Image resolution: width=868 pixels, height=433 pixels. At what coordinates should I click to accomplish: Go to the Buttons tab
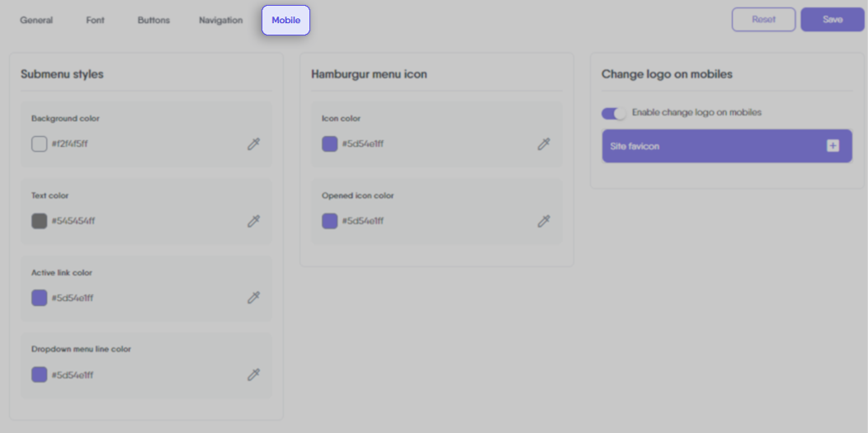coord(153,21)
